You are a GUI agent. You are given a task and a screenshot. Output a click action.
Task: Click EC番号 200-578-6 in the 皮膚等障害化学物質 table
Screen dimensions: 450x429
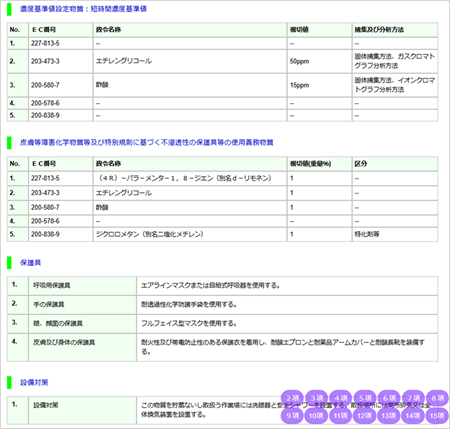click(x=60, y=221)
